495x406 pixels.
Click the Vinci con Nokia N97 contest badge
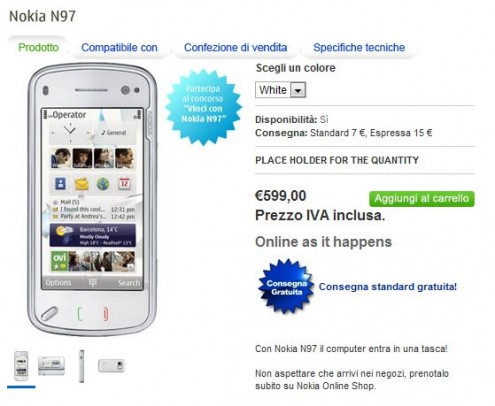click(x=203, y=107)
